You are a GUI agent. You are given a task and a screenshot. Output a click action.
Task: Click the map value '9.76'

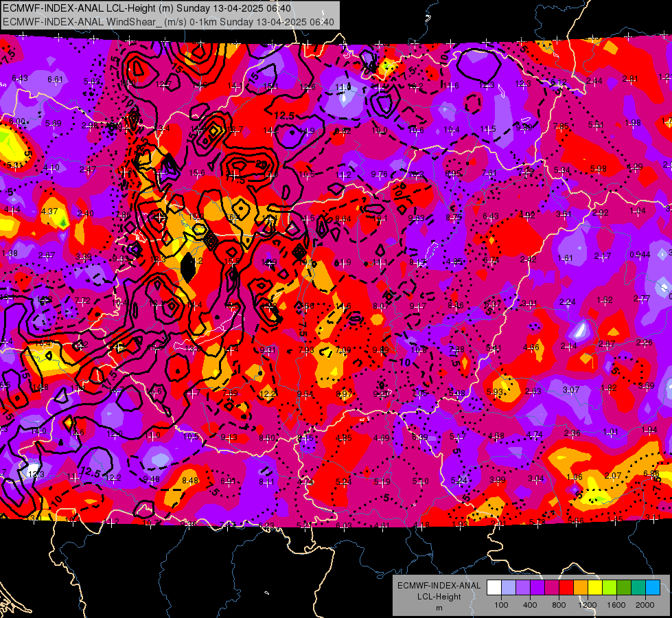(379, 174)
